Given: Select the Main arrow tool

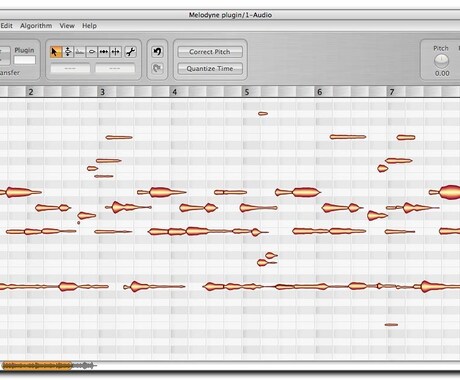Looking at the screenshot, I should [56, 52].
